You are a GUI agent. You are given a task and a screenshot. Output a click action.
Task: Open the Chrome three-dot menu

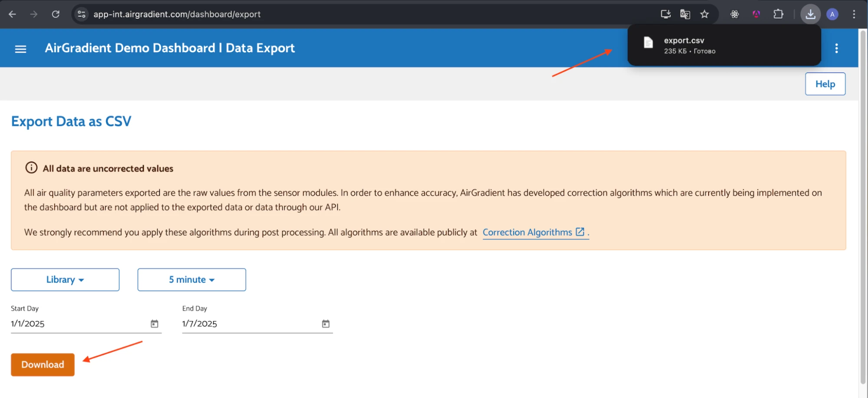(x=854, y=14)
